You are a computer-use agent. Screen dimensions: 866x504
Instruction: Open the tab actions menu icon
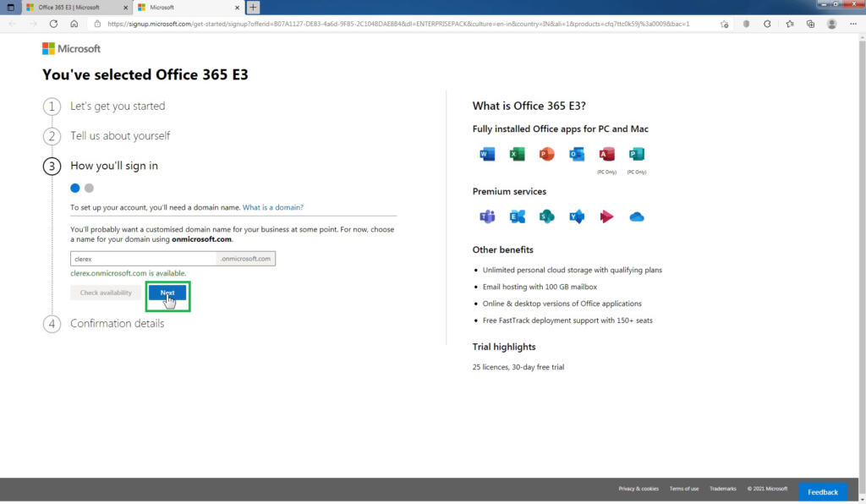(x=10, y=7)
